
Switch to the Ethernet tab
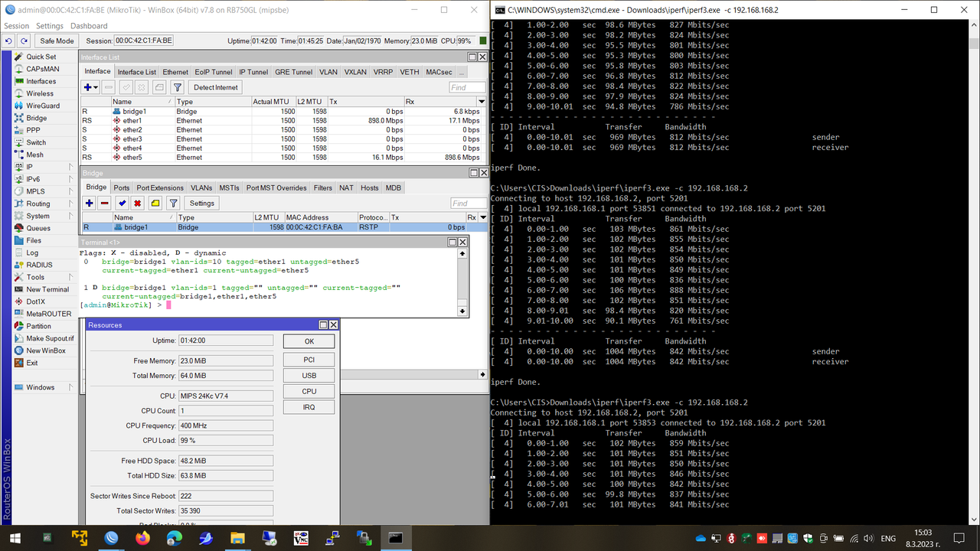(x=175, y=72)
